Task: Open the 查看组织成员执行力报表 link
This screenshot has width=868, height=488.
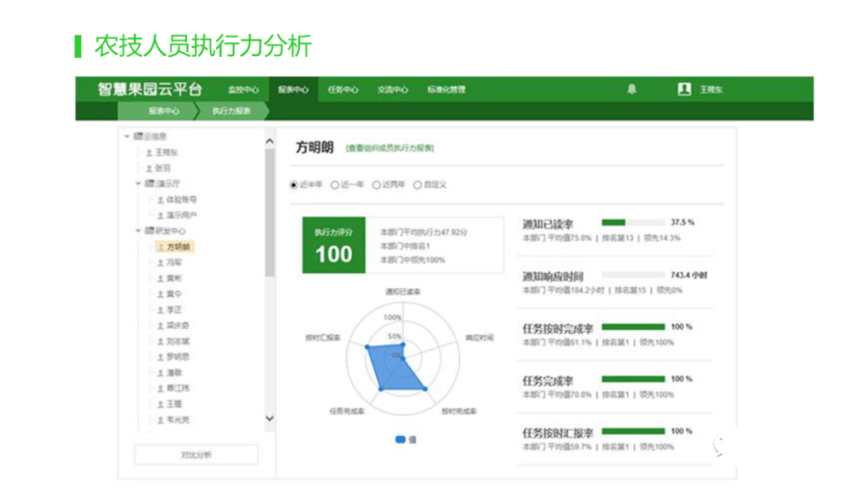Action: (390, 149)
